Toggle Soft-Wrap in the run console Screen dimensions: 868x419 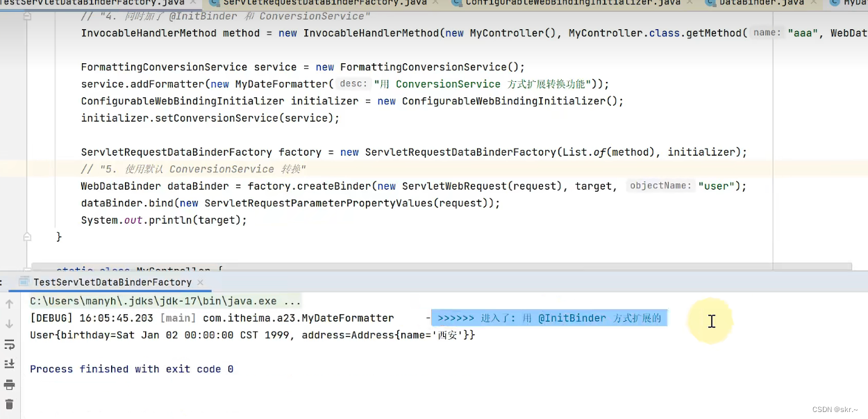9,345
